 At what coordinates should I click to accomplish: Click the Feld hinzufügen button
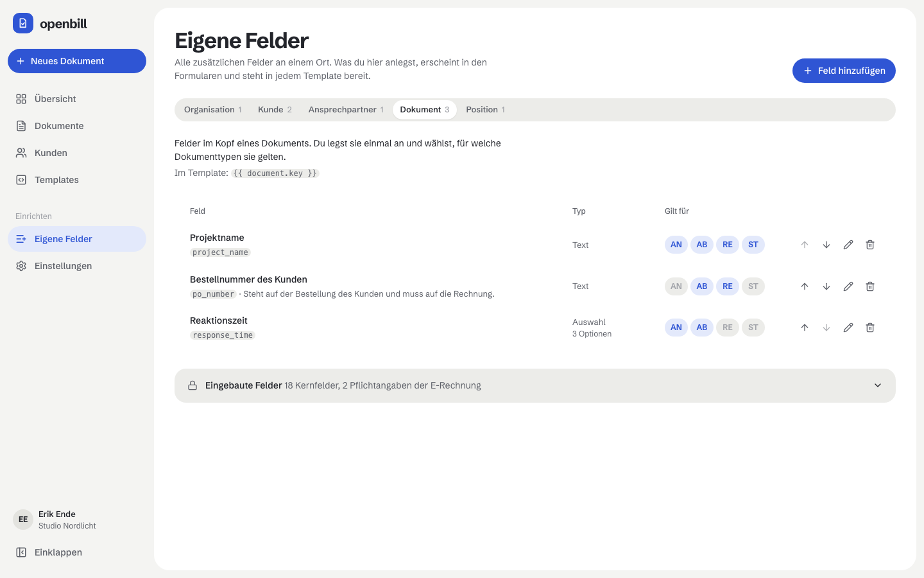(844, 71)
